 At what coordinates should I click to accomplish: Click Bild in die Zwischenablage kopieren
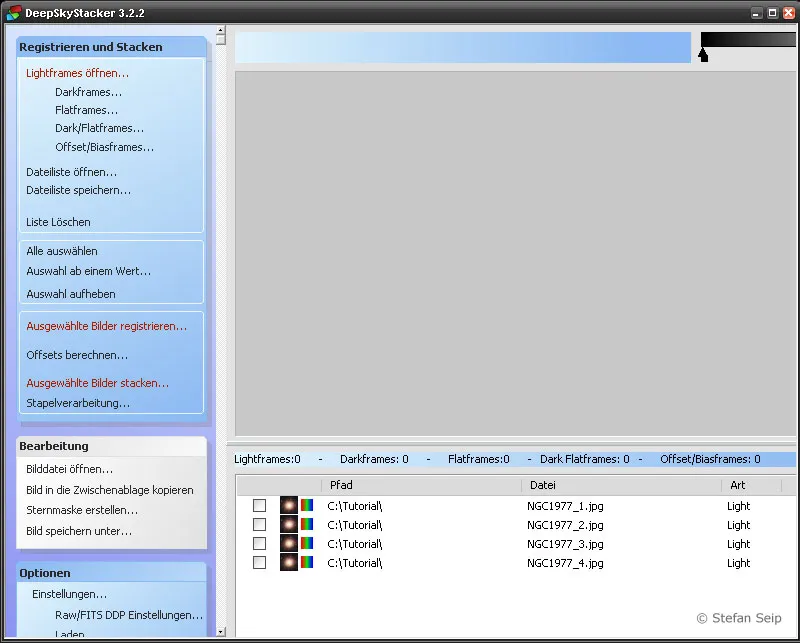(x=110, y=490)
